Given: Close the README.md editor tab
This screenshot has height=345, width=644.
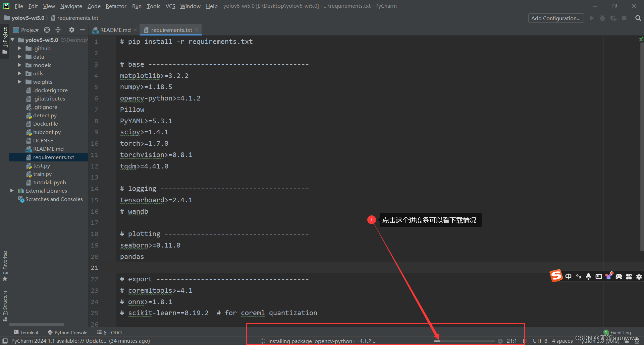Looking at the screenshot, I should (x=135, y=30).
